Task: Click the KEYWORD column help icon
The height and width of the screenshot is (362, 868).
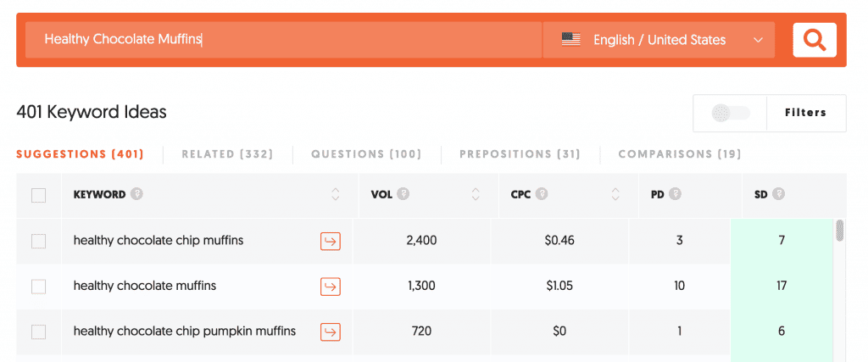Action: (136, 194)
